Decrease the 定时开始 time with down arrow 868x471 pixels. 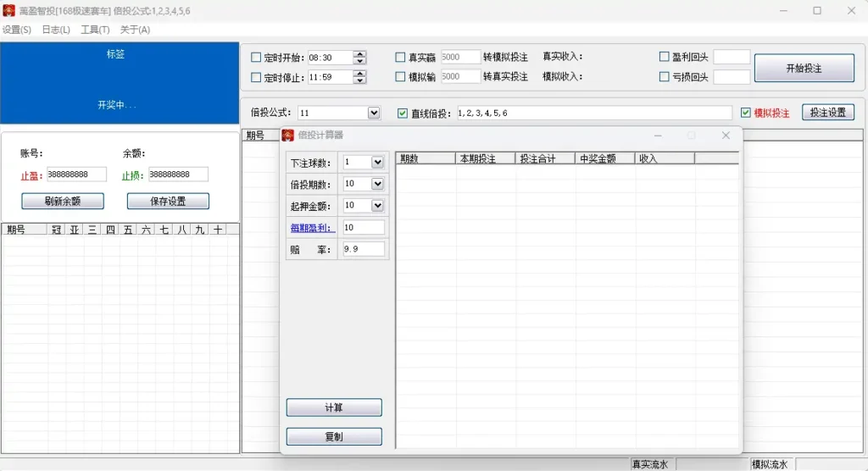tap(359, 61)
